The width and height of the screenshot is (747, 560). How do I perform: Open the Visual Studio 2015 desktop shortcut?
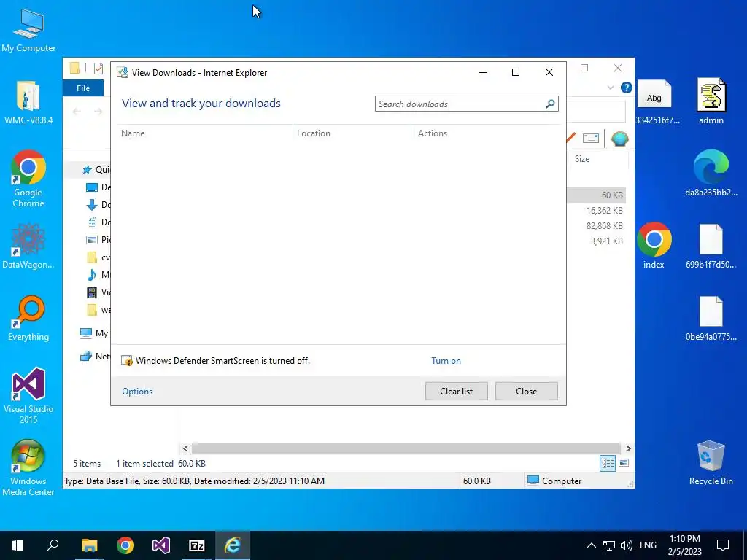click(x=28, y=395)
